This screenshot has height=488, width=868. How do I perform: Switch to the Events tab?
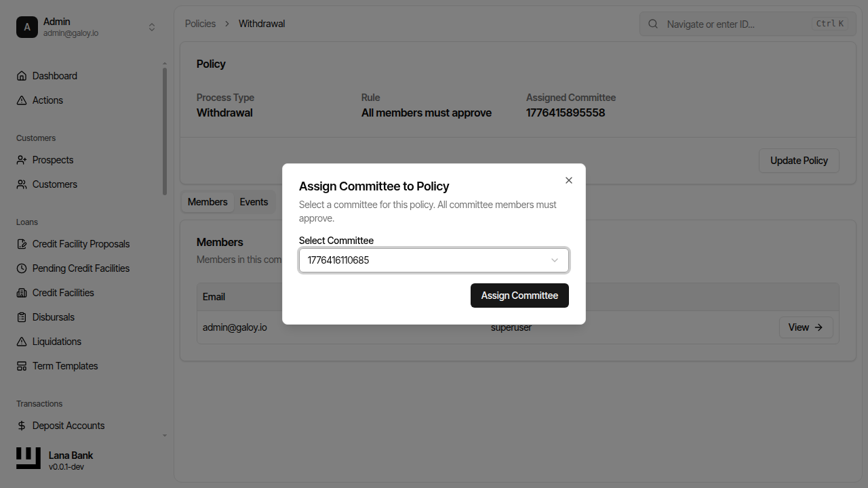(x=254, y=201)
